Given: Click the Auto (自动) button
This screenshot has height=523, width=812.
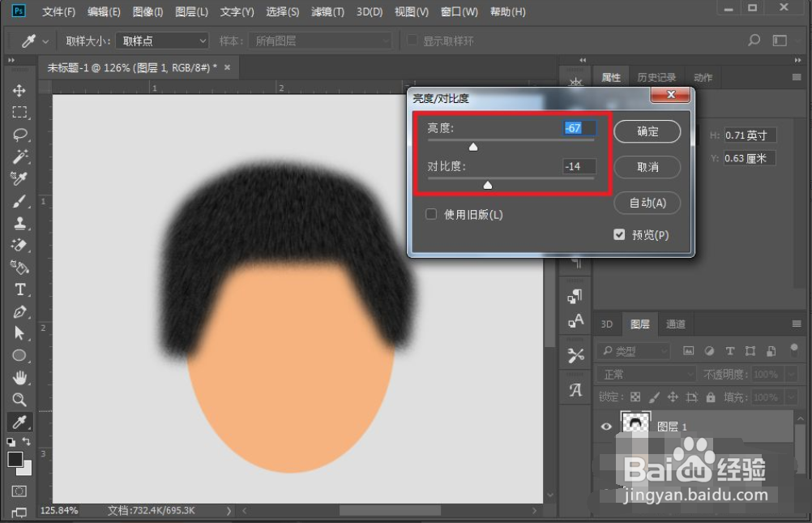Looking at the screenshot, I should [x=647, y=203].
